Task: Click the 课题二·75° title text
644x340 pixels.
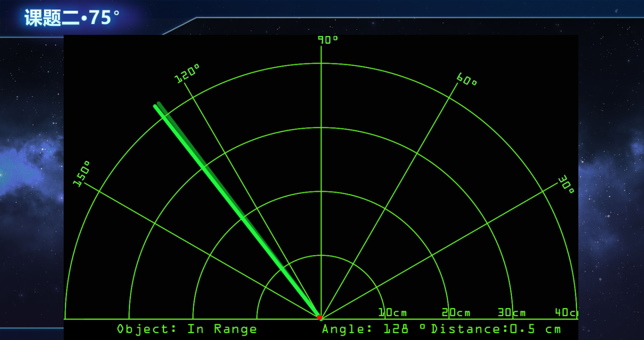Action: [72, 18]
